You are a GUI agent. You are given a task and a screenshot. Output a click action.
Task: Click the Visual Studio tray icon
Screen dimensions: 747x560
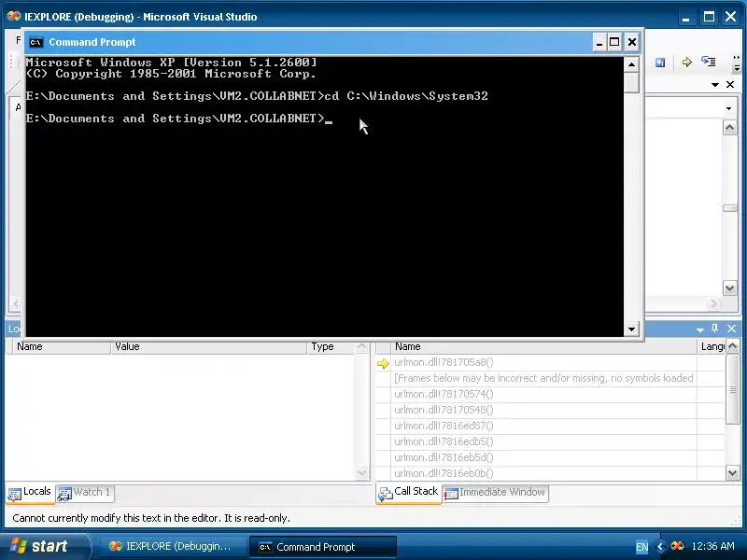click(677, 546)
